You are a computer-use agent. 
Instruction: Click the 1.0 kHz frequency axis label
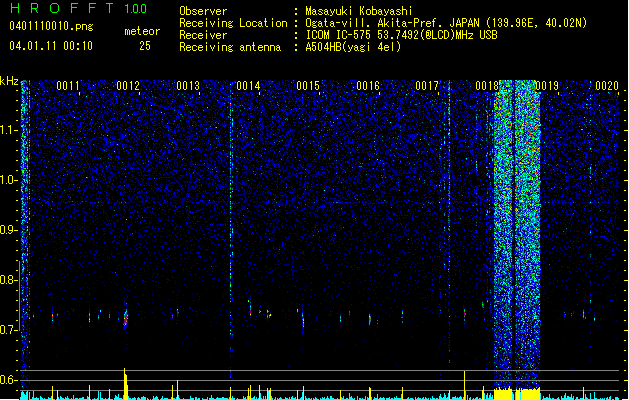coord(9,180)
